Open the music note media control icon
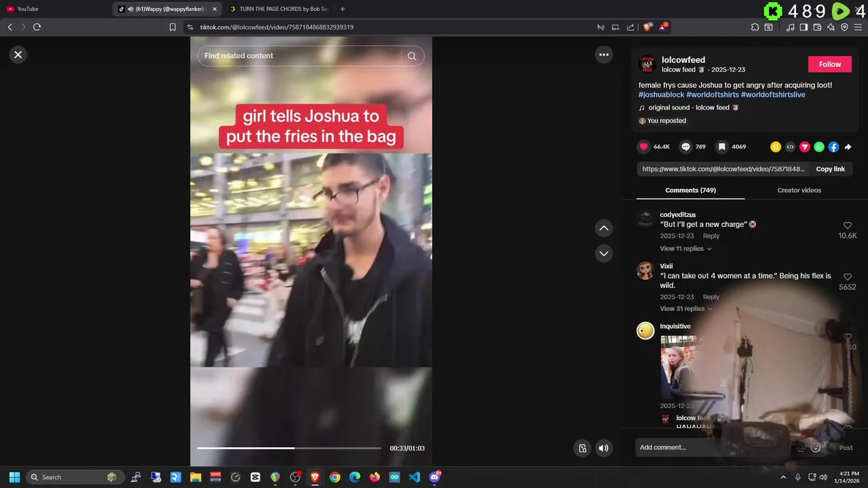This screenshot has width=868, height=488. 790,27
